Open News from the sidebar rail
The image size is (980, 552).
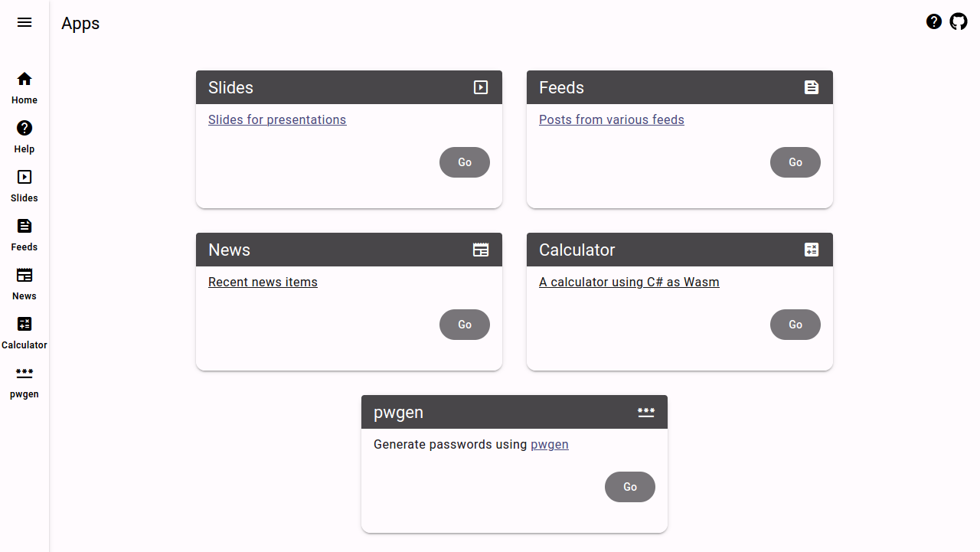click(x=24, y=275)
